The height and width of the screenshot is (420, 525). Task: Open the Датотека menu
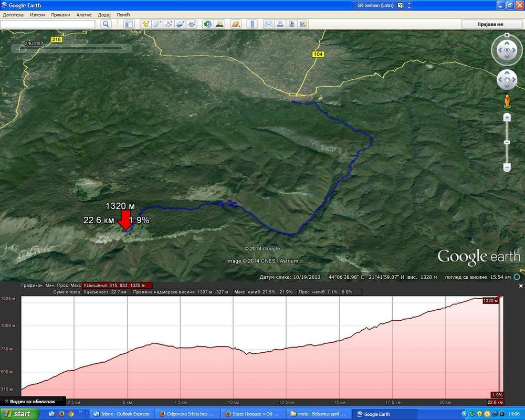[13, 15]
